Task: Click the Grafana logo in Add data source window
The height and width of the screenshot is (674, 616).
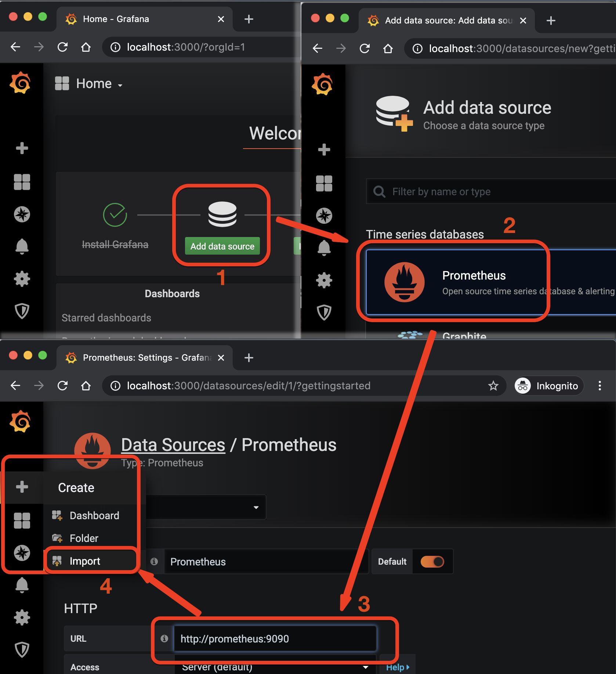Action: point(323,84)
